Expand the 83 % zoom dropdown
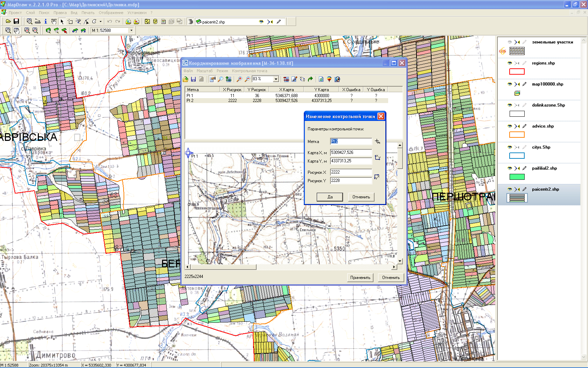This screenshot has width=588, height=368. point(276,79)
